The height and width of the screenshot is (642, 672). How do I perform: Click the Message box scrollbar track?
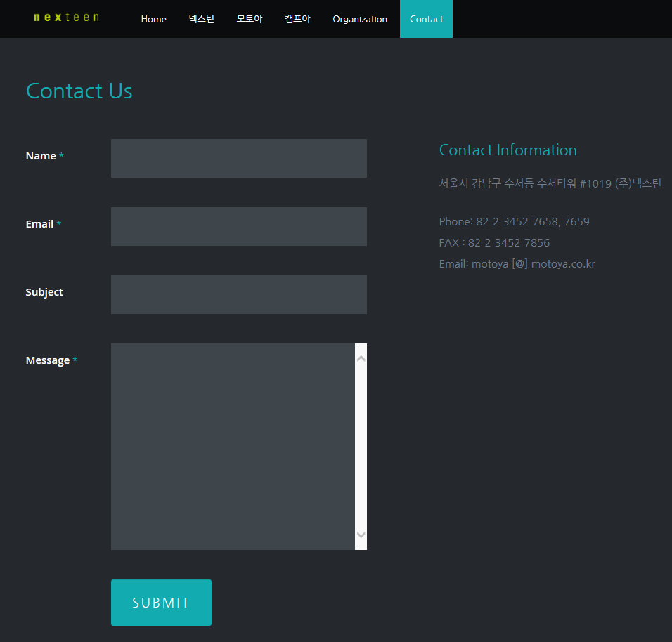361,446
